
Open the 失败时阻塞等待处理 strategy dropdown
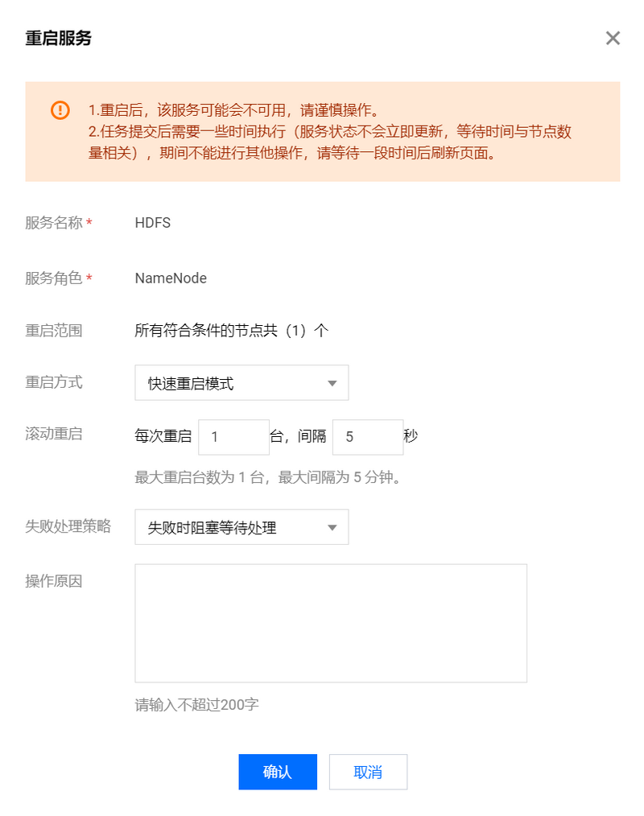point(242,526)
